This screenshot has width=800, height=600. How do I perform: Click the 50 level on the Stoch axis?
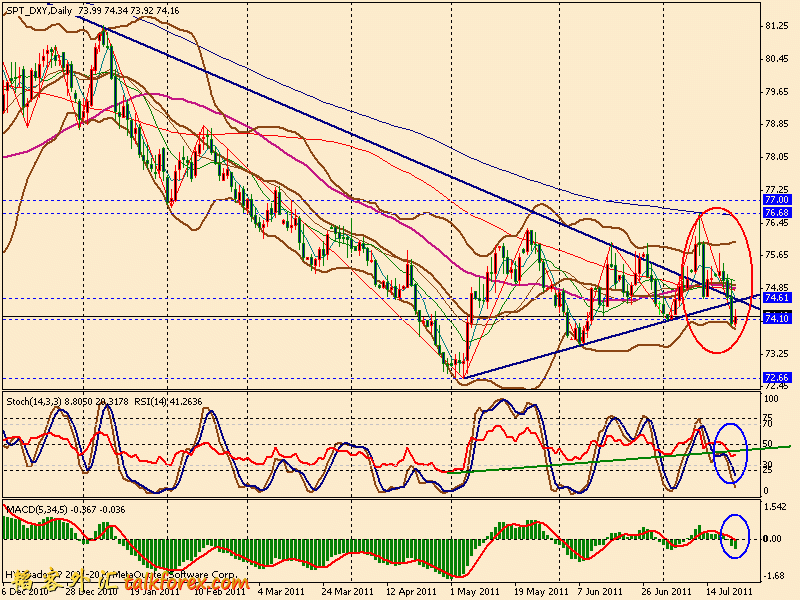coord(768,443)
